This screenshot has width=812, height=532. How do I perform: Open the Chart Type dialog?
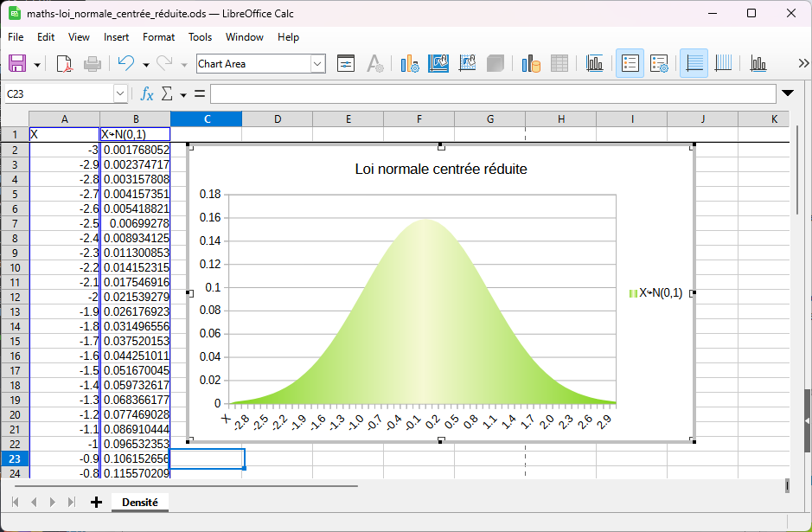410,64
